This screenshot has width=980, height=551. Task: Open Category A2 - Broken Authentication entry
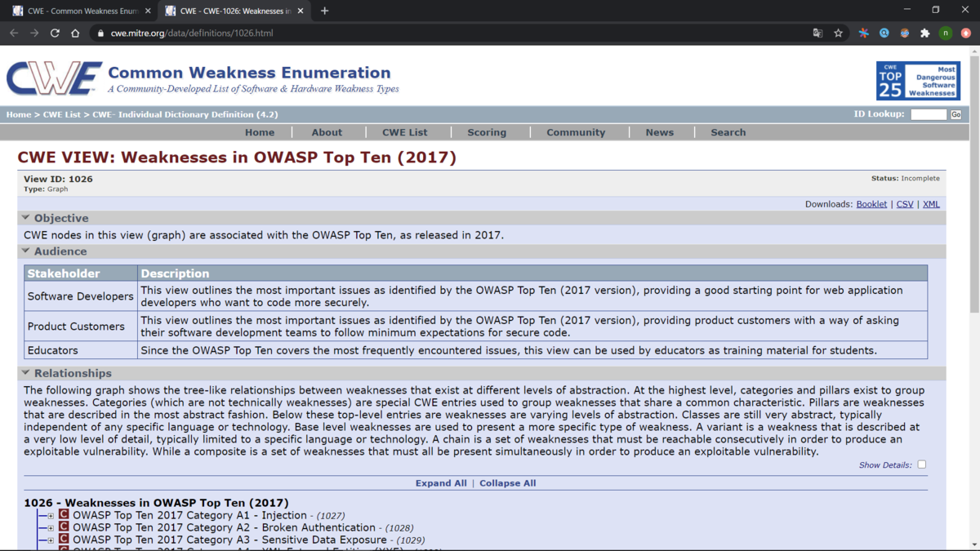[x=224, y=527]
